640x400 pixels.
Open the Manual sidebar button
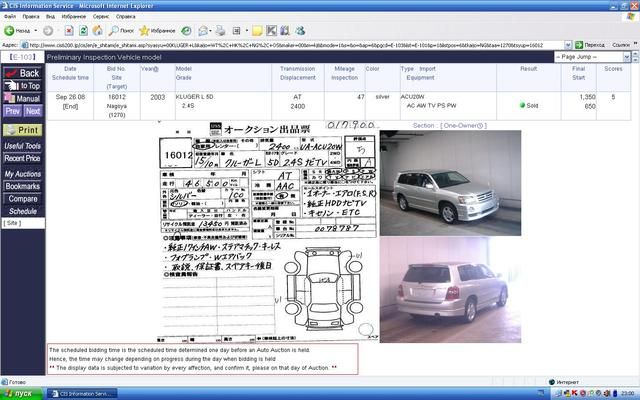[x=22, y=98]
